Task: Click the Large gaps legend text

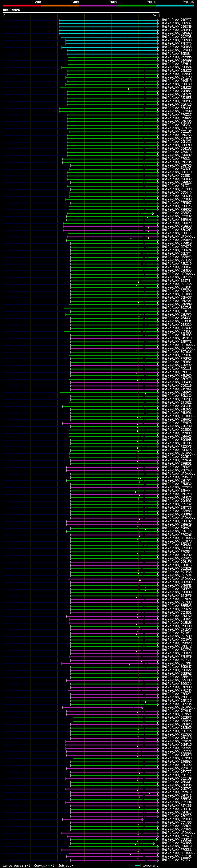Action: pos(13,866)
